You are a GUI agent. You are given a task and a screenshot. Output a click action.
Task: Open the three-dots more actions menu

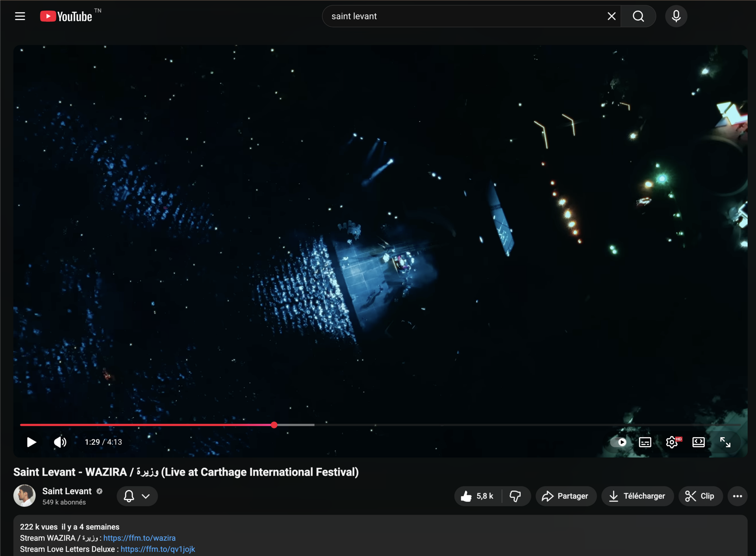[x=737, y=496]
